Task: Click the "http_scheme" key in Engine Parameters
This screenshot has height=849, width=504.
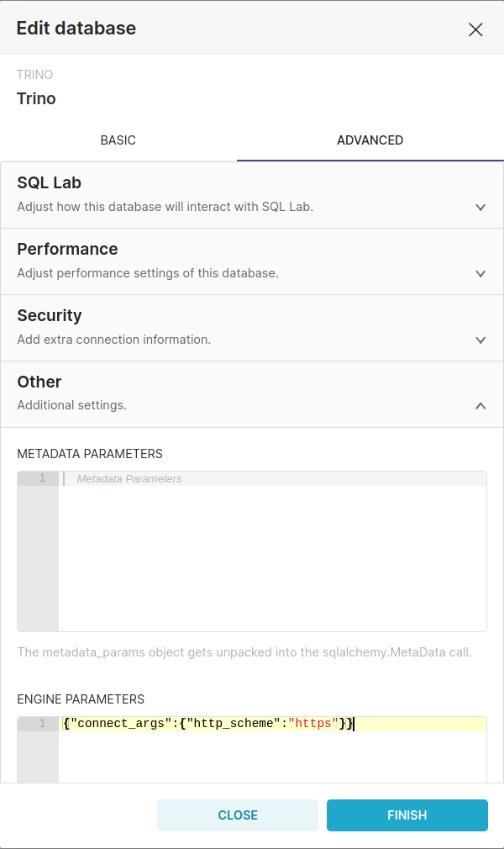Action: click(x=232, y=724)
